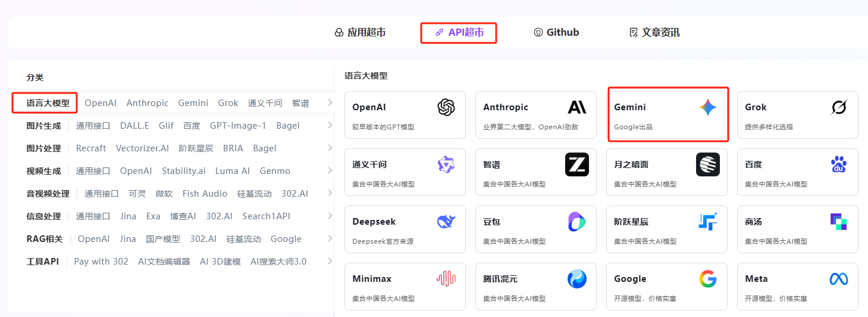Click the 腾讯混元 logo icon
The width and height of the screenshot is (868, 317).
577,279
